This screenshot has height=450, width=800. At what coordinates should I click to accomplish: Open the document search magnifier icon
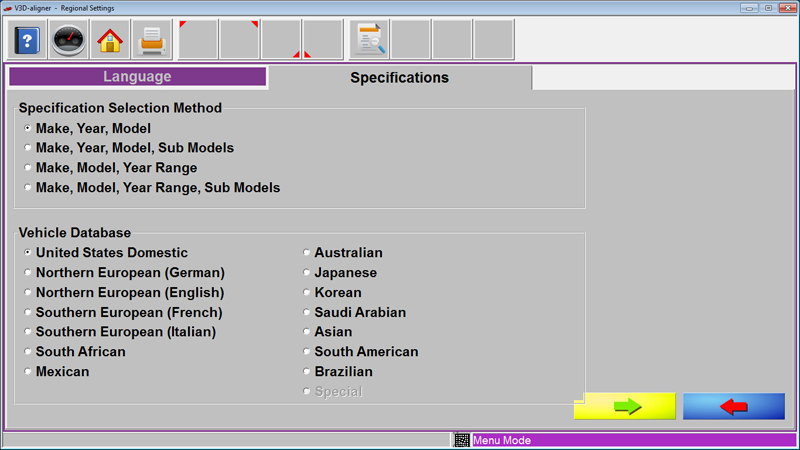click(x=369, y=40)
